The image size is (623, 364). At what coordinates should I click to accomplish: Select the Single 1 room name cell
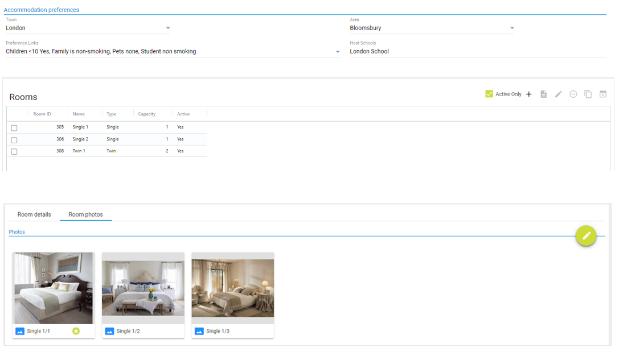80,127
